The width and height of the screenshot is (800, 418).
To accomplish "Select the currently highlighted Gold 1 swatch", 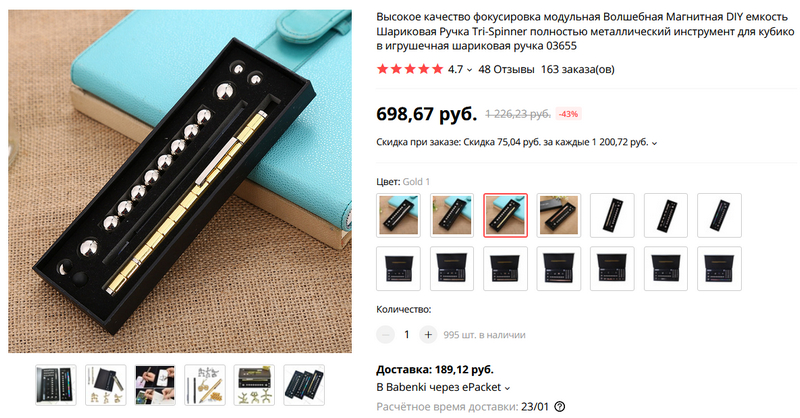I will pos(505,215).
